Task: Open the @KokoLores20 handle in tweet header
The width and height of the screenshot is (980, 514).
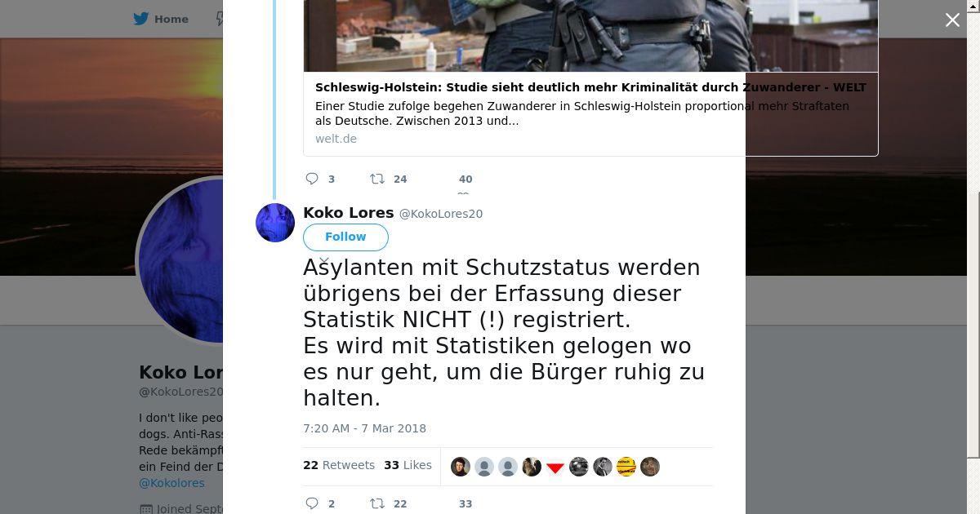Action: tap(441, 214)
